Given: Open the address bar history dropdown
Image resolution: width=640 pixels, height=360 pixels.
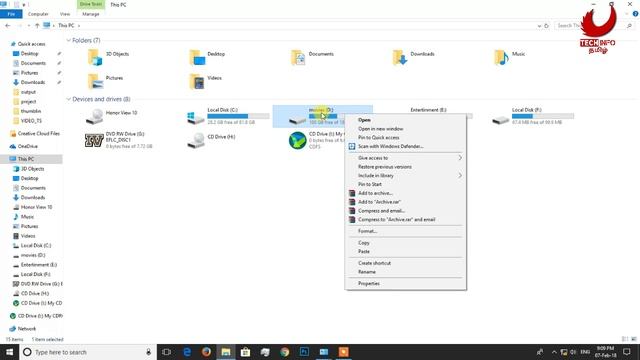Looking at the screenshot, I should coord(539,25).
